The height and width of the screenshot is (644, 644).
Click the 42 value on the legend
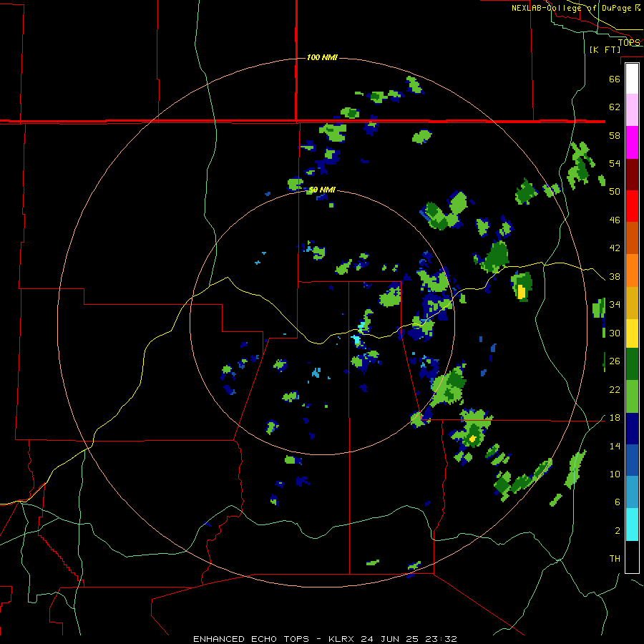coord(615,248)
